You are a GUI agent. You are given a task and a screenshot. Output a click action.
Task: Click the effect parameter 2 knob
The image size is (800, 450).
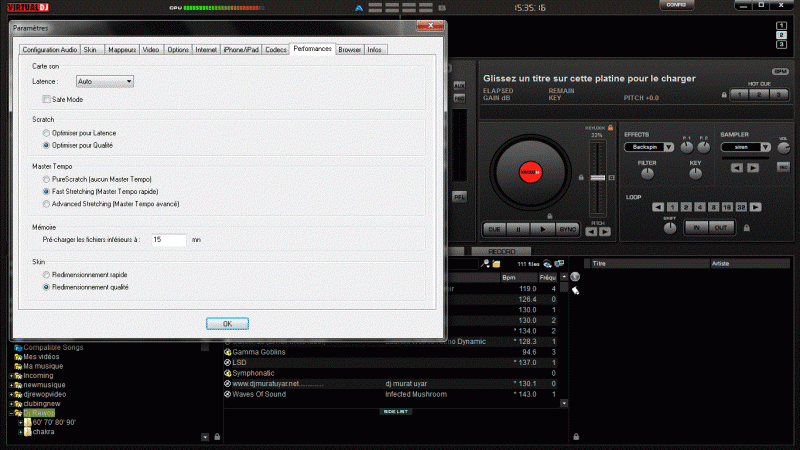(x=704, y=148)
